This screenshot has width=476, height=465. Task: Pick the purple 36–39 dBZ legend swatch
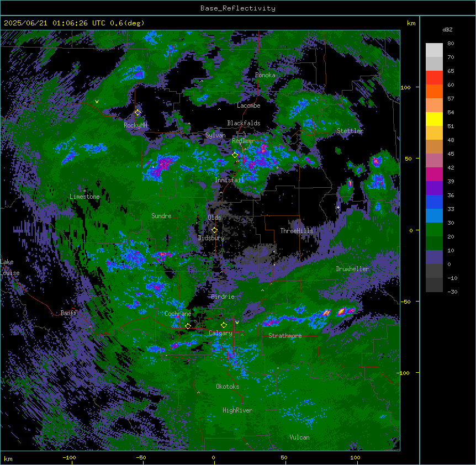coord(434,188)
